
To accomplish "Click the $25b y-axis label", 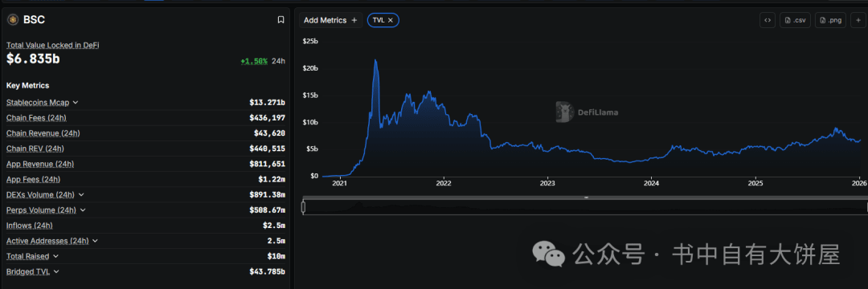I will pyautogui.click(x=311, y=42).
